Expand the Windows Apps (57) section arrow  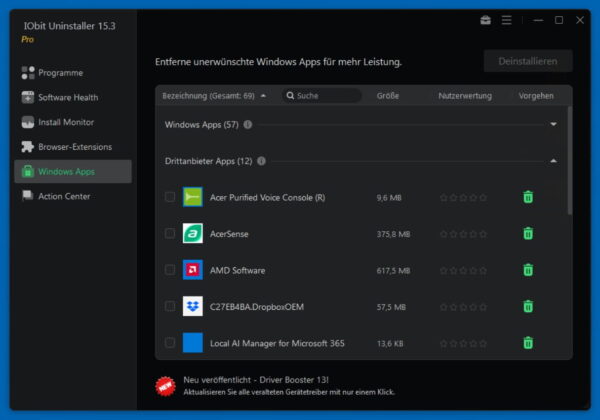tap(553, 124)
